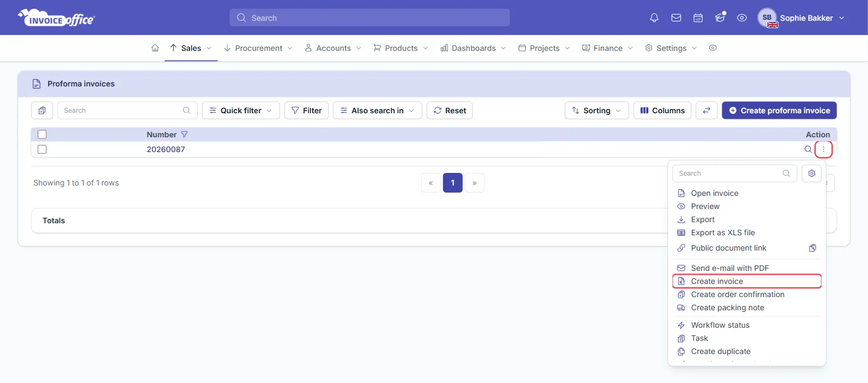Click the Columns button
Viewport: 868px width, 383px height.
coord(663,111)
